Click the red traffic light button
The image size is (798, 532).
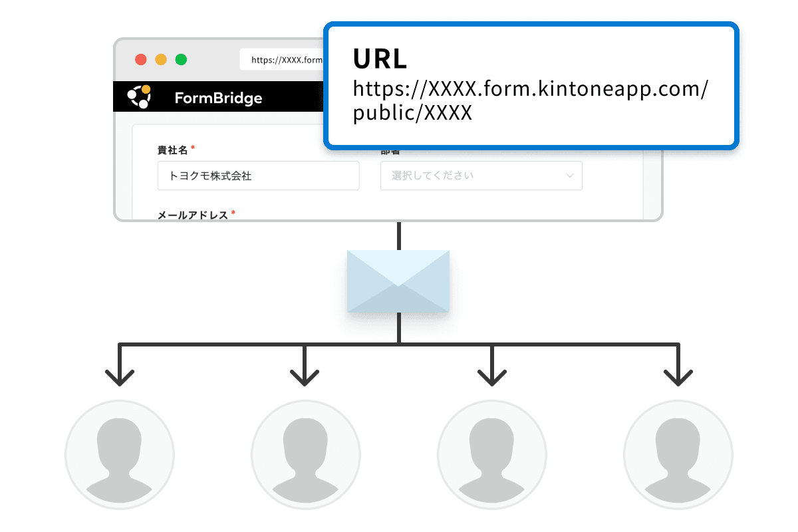pyautogui.click(x=141, y=59)
